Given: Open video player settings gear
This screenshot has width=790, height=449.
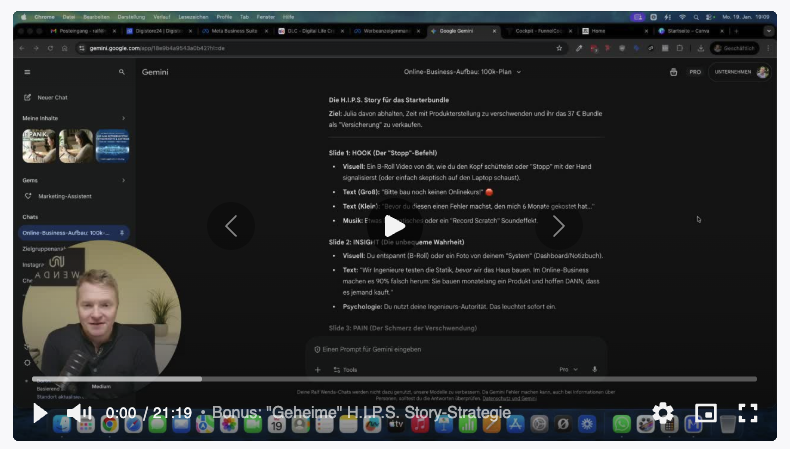Looking at the screenshot, I should click(662, 412).
